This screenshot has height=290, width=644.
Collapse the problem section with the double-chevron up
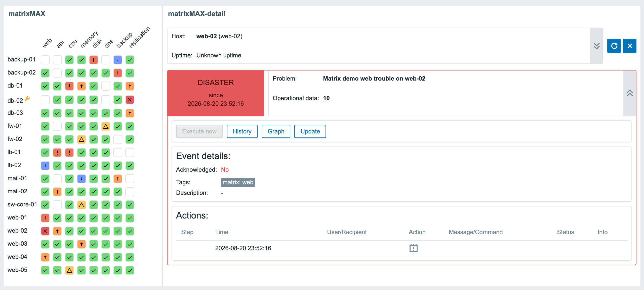coord(630,93)
